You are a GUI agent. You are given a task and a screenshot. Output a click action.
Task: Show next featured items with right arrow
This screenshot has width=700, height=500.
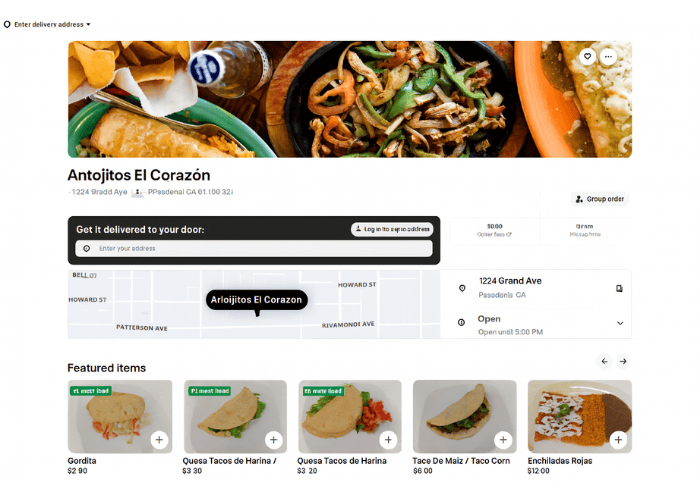[x=623, y=361]
